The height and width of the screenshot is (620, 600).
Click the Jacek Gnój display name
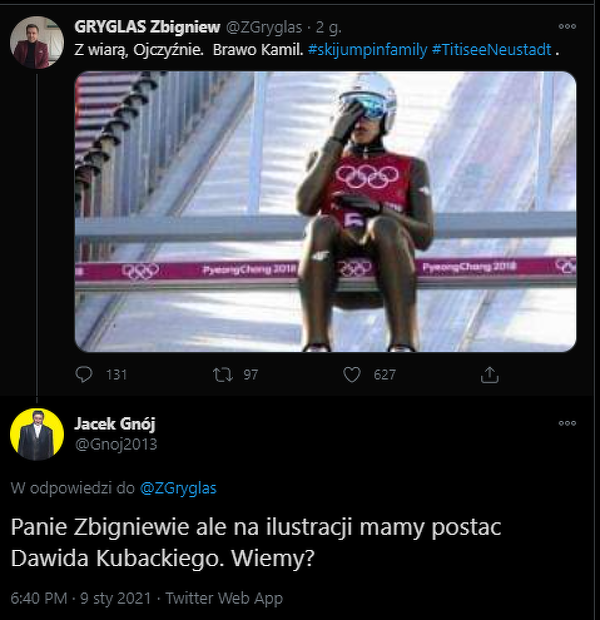[115, 424]
